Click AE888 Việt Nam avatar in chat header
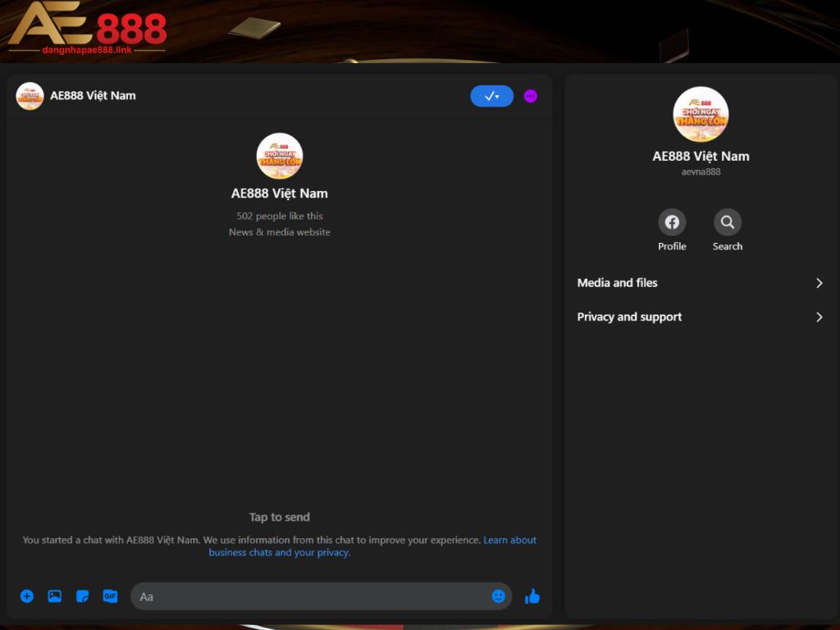 point(30,96)
